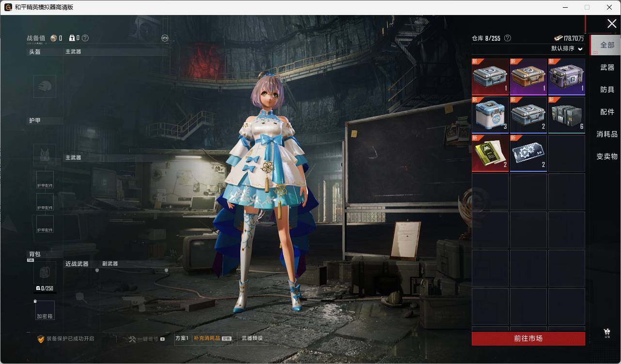Image resolution: width=621 pixels, height=364 pixels.
Task: Expand the 默认排序 sort dropdown
Action: coord(567,48)
